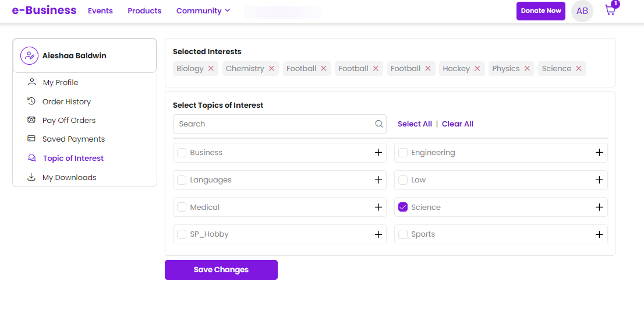This screenshot has height=327, width=644.
Task: Focus the topic Search input field
Action: tap(279, 124)
